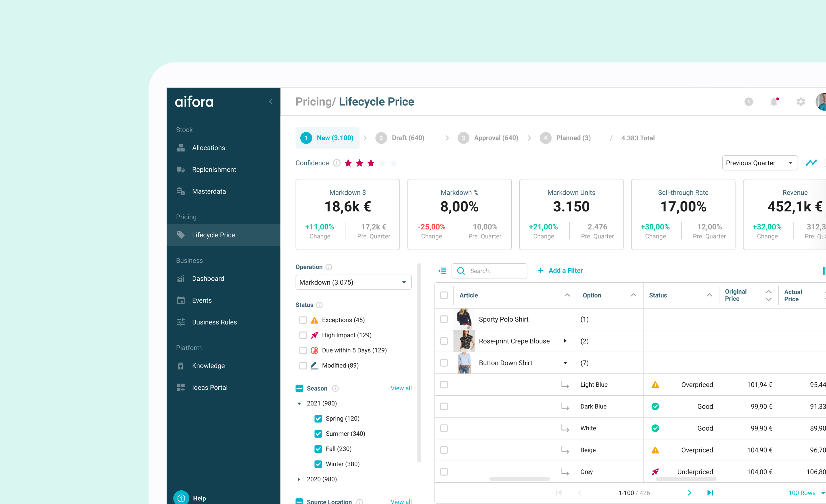
Task: Uncheck the Spring (120) season
Action: click(x=318, y=419)
